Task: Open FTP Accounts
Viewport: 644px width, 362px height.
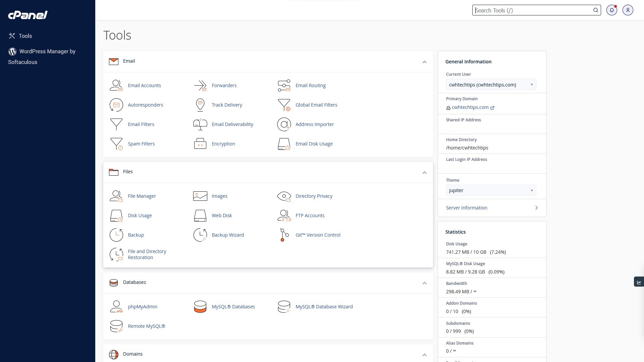Action: 310,216
